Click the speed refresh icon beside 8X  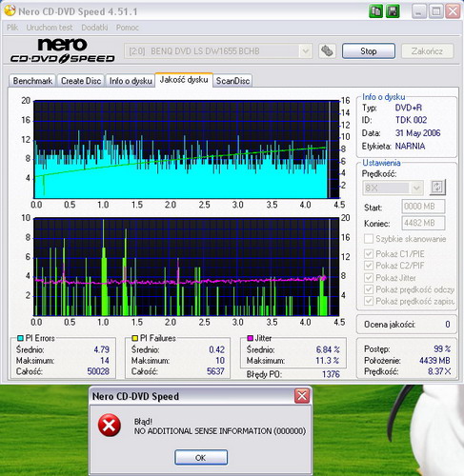[437, 188]
